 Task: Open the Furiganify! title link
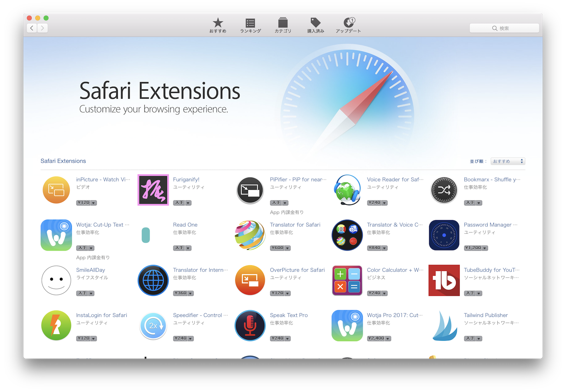pyautogui.click(x=186, y=179)
